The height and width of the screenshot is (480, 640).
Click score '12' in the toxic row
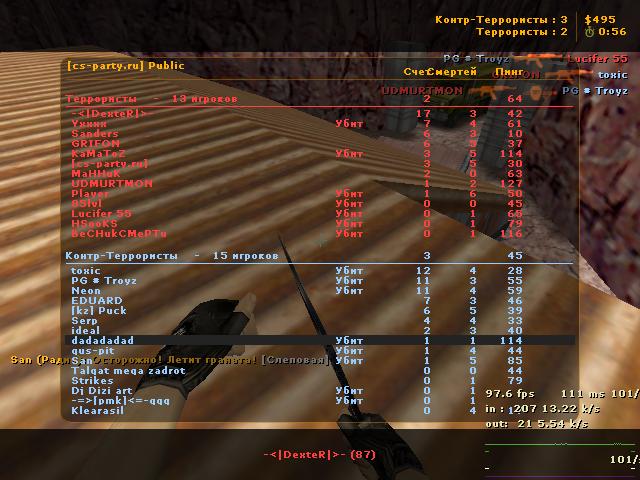(x=423, y=271)
